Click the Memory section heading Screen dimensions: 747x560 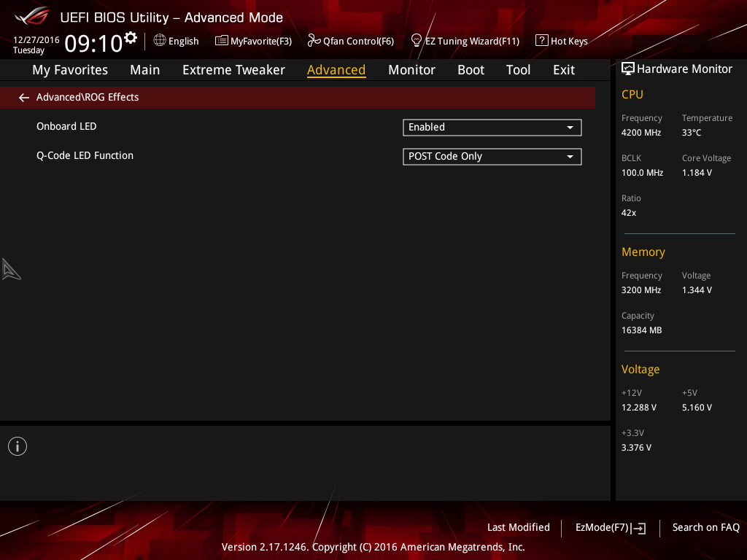(643, 252)
